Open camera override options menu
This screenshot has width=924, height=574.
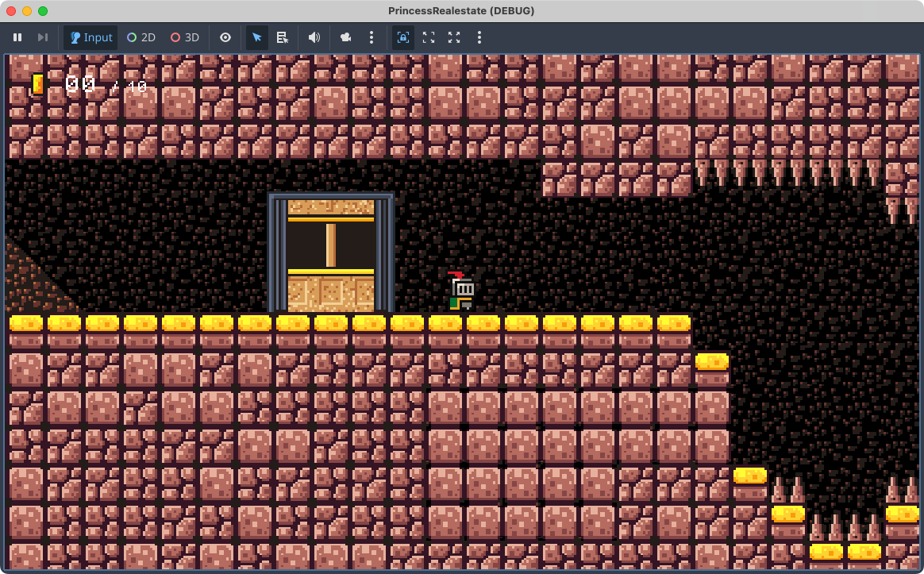(x=372, y=37)
